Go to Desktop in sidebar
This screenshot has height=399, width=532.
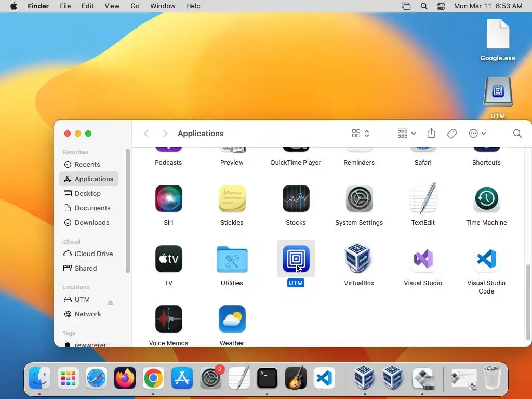(x=88, y=193)
